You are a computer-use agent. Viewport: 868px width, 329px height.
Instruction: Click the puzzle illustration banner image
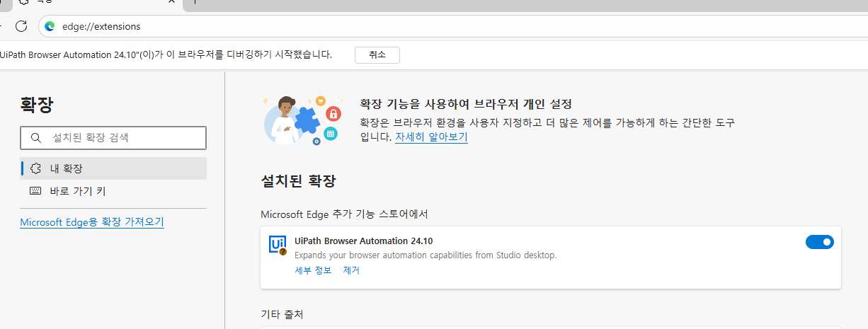(303, 120)
